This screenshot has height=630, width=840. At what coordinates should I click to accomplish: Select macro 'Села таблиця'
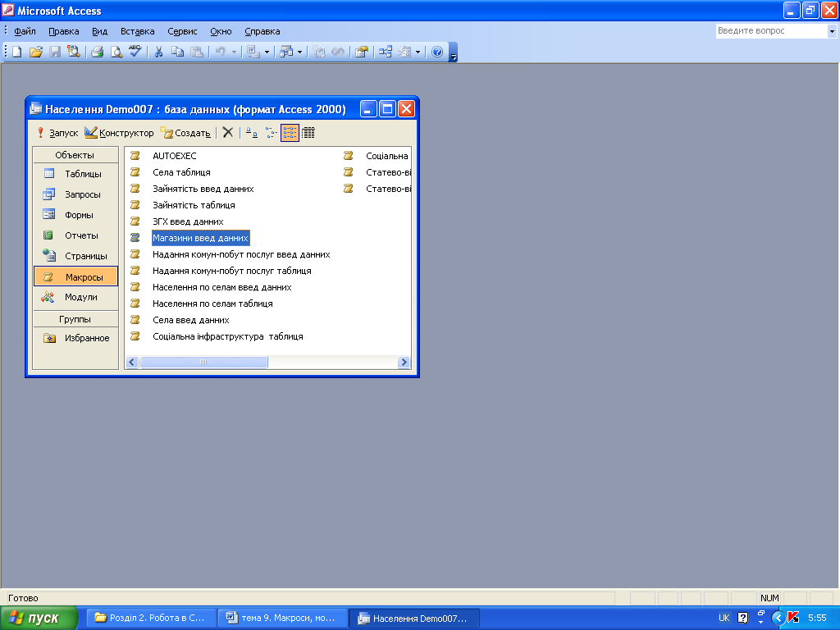[181, 172]
